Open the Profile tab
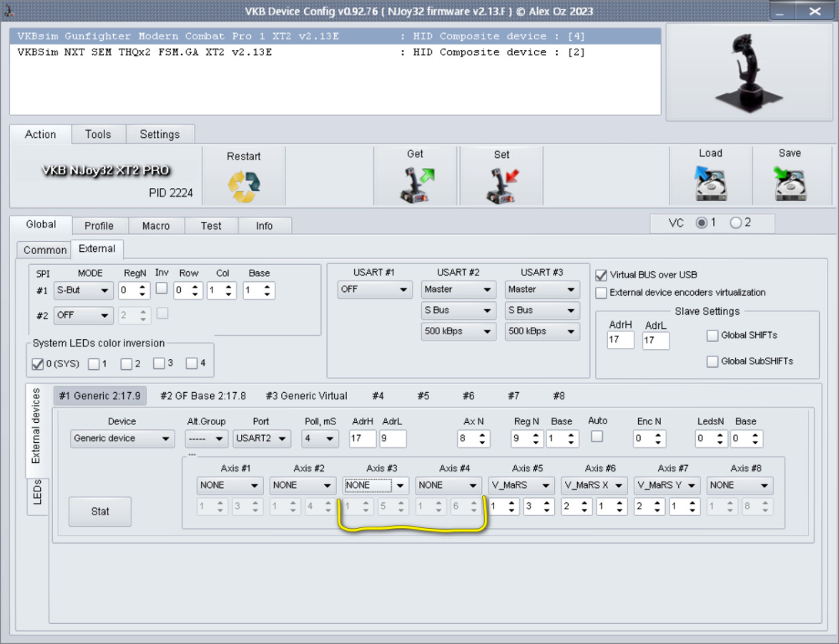 99,225
